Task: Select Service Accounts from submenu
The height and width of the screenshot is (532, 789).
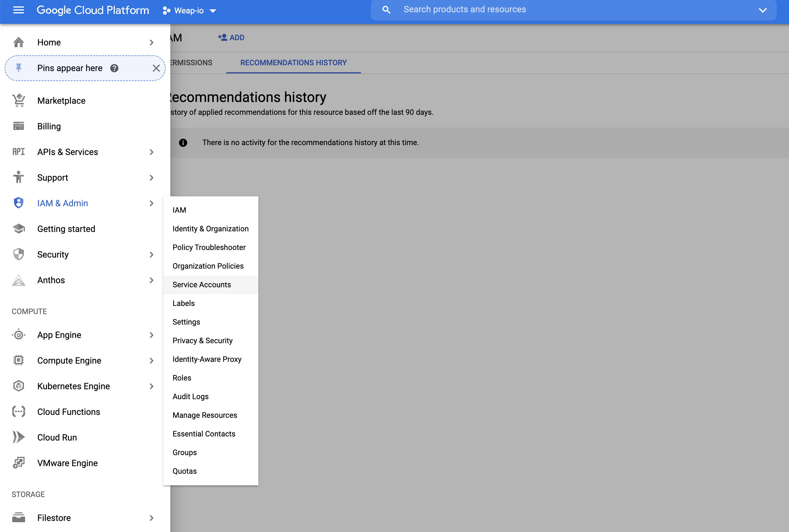Action: pos(211,285)
